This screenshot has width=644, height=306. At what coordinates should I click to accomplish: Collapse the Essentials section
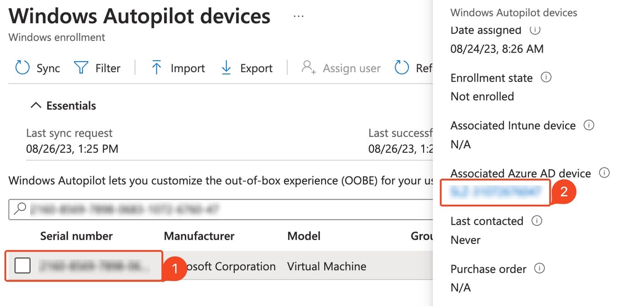click(36, 105)
